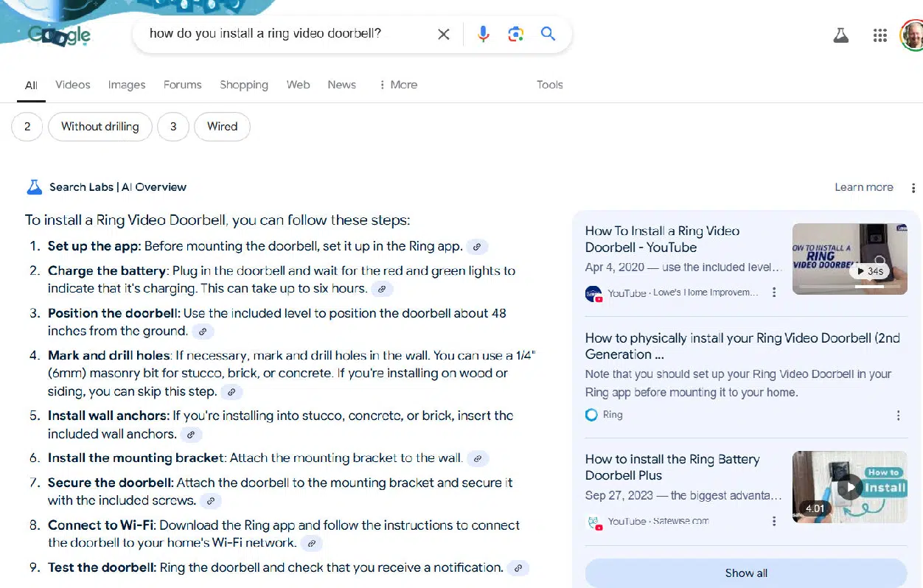The height and width of the screenshot is (588, 923).
Task: Switch to the Videos tab
Action: pos(72,85)
